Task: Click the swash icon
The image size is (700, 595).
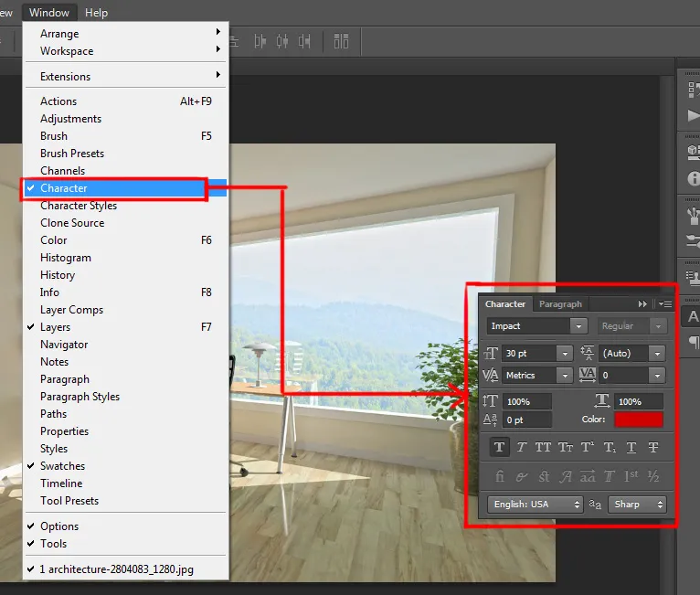Action: [566, 477]
